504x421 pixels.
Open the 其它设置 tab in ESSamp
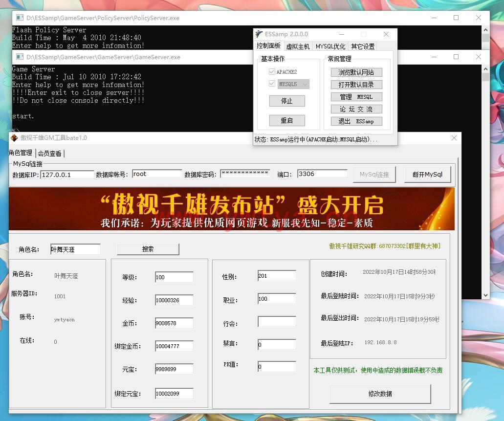point(363,46)
